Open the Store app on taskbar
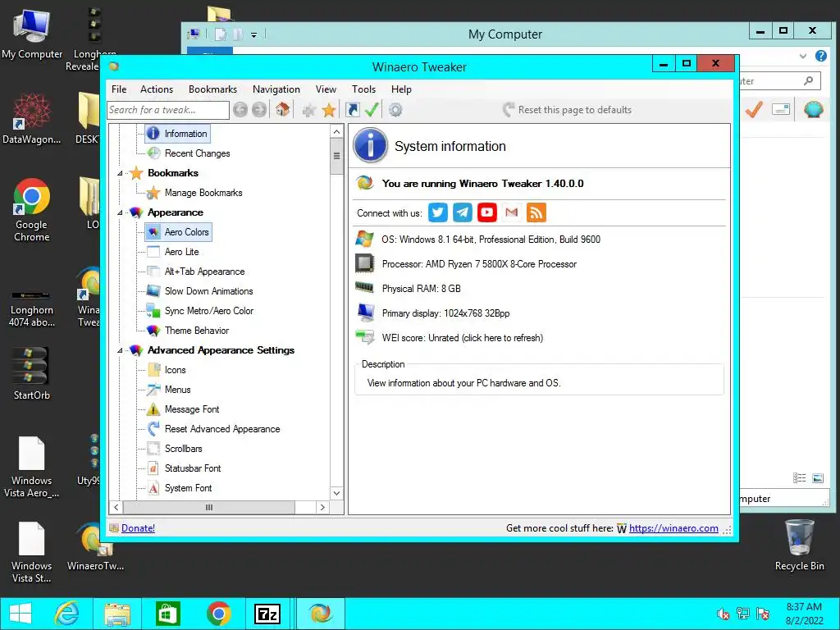 167,614
